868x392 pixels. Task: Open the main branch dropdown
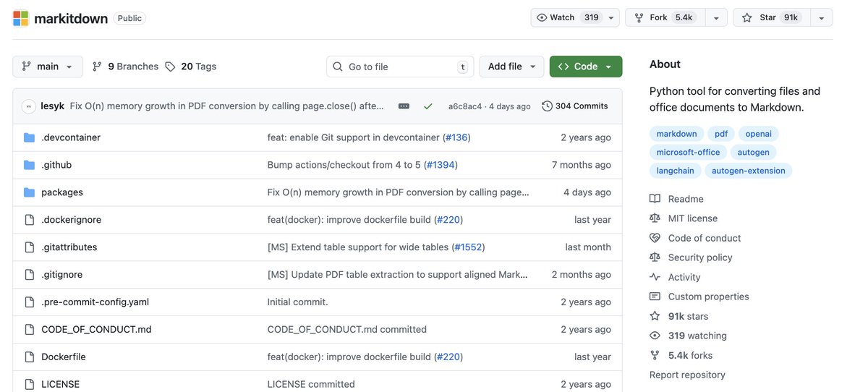pos(48,67)
